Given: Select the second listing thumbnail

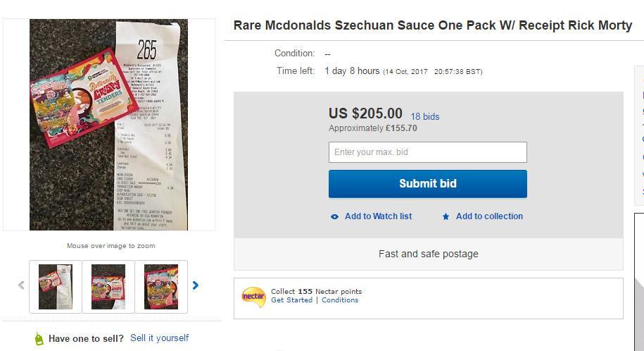Looking at the screenshot, I should tap(108, 286).
